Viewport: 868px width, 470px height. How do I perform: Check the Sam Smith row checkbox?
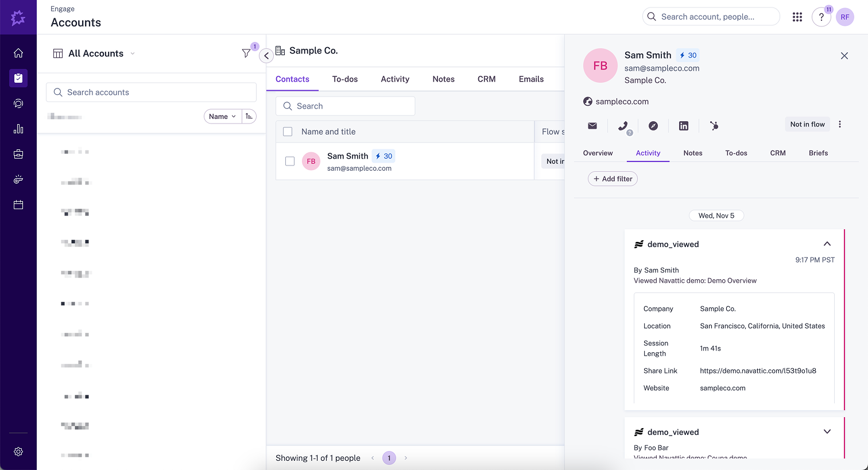290,161
